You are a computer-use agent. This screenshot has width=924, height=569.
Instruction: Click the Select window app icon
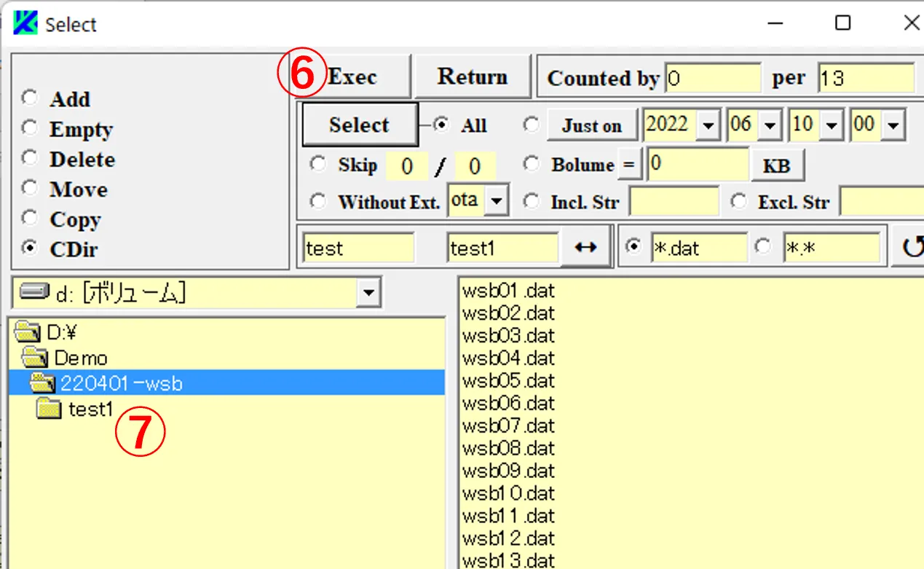(x=25, y=23)
